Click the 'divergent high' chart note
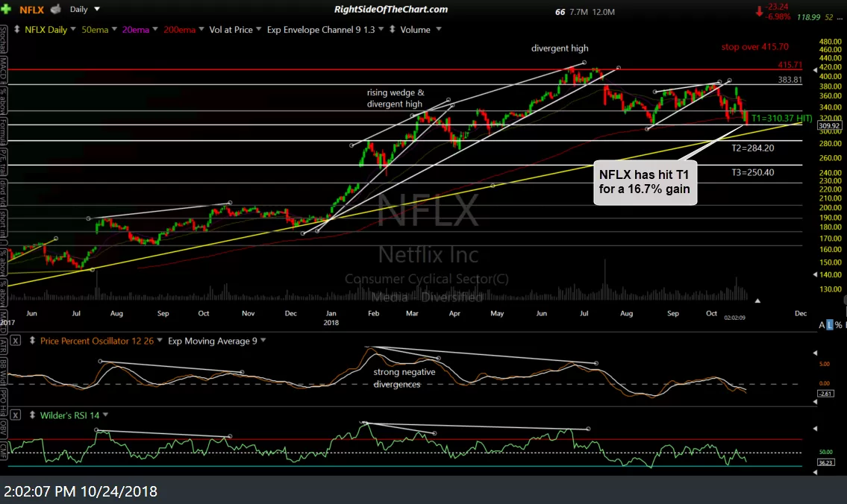This screenshot has width=847, height=504. pyautogui.click(x=560, y=48)
